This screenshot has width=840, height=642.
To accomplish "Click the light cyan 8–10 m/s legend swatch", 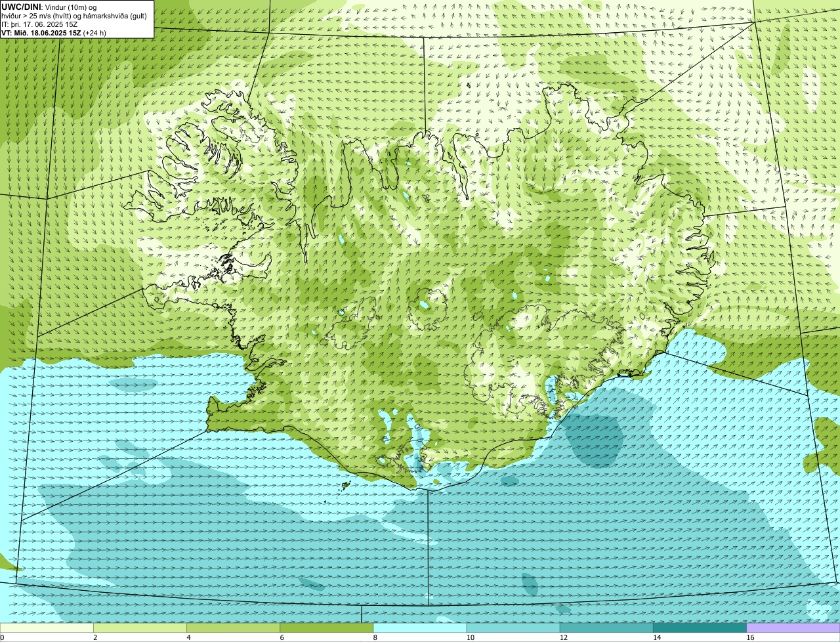I will click(420, 628).
